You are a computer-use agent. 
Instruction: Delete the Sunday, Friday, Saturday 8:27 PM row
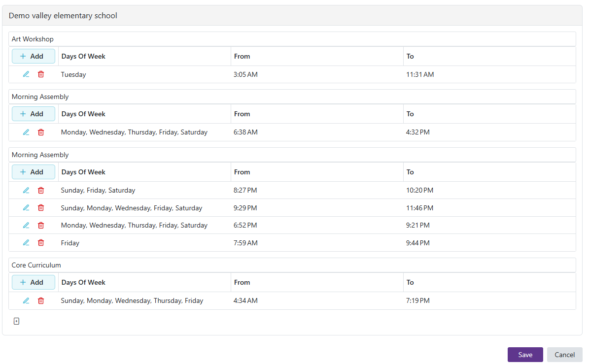tap(41, 190)
